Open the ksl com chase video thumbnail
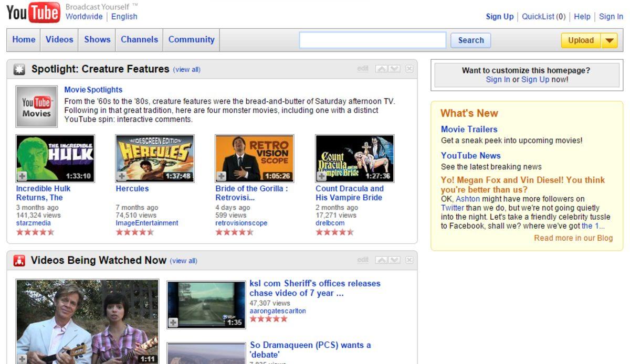 206,305
